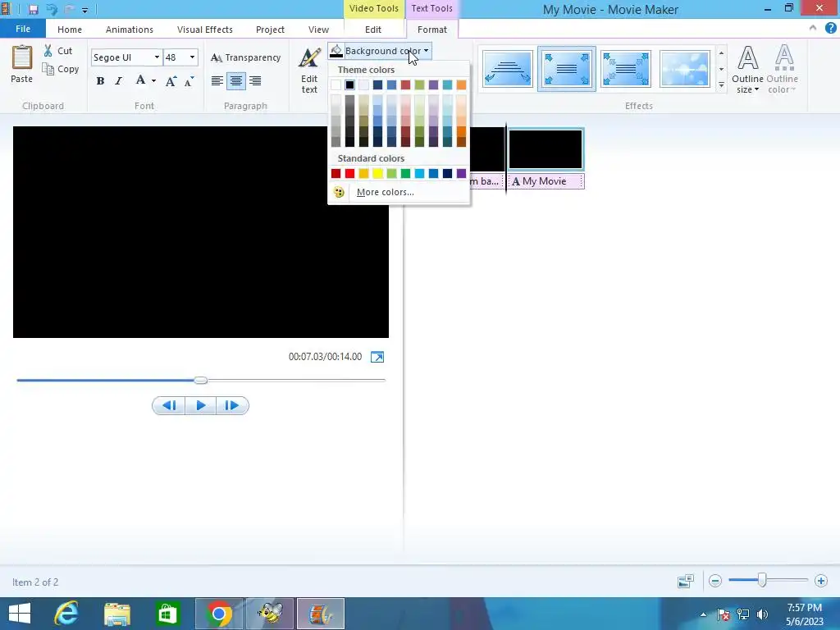
Task: Open the Visual Effects tab
Action: tap(204, 30)
